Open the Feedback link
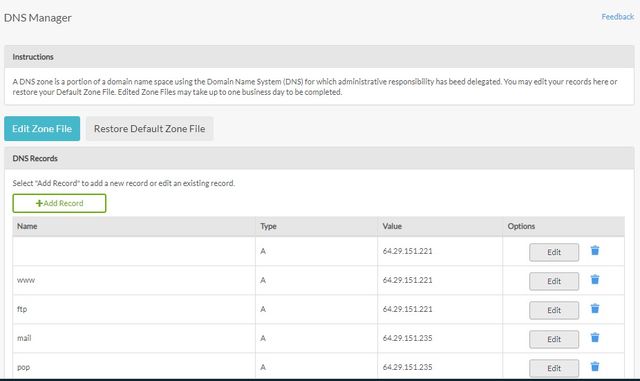The height and width of the screenshot is (381, 640). [618, 17]
